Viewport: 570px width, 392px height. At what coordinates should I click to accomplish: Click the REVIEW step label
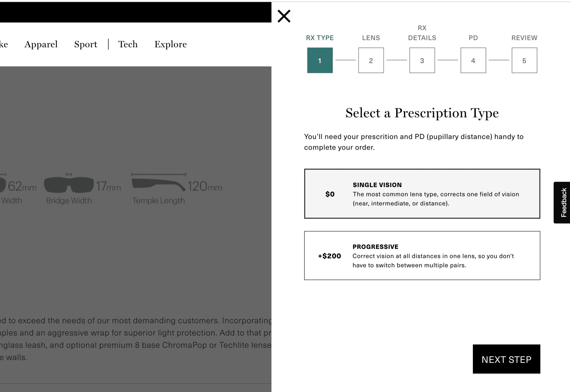(524, 38)
